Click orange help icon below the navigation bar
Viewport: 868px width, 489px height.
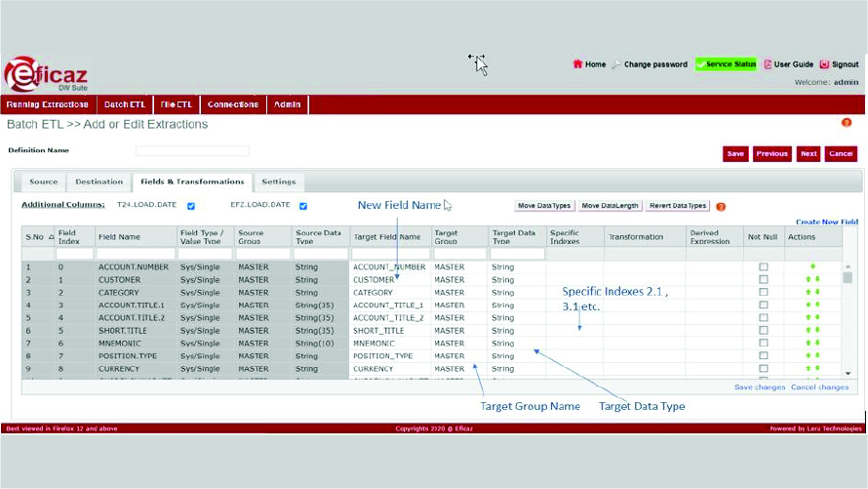coord(846,123)
